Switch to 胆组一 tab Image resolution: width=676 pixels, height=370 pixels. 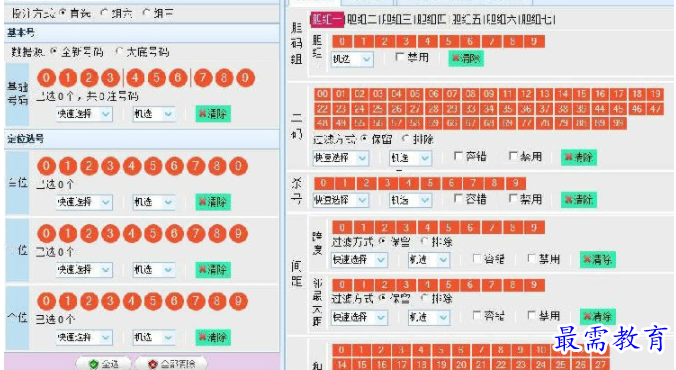click(328, 19)
